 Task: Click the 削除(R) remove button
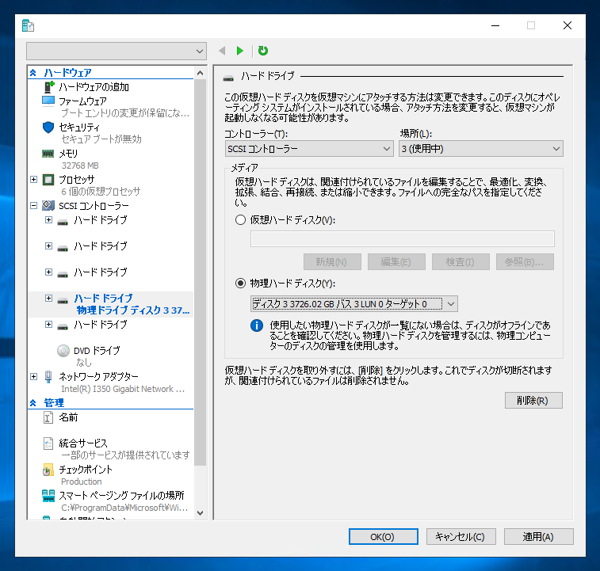[x=533, y=401]
